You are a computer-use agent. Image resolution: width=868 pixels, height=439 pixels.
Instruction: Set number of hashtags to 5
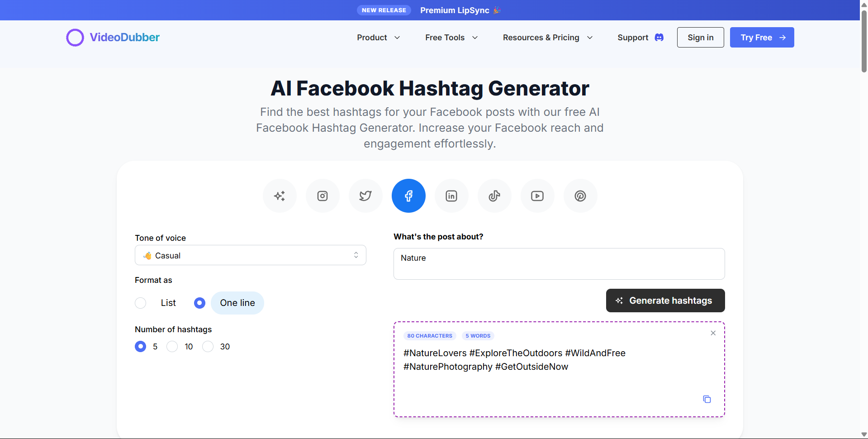click(141, 347)
